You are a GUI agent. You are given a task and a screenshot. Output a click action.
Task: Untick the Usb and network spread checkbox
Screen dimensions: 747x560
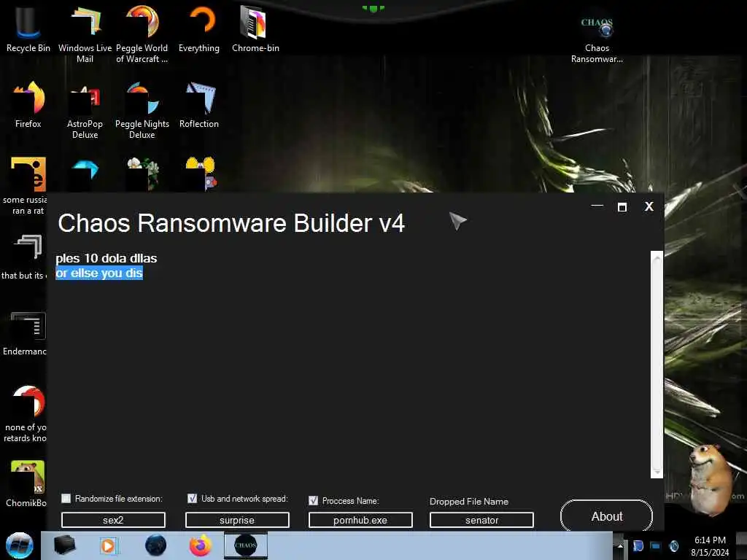[x=192, y=499]
